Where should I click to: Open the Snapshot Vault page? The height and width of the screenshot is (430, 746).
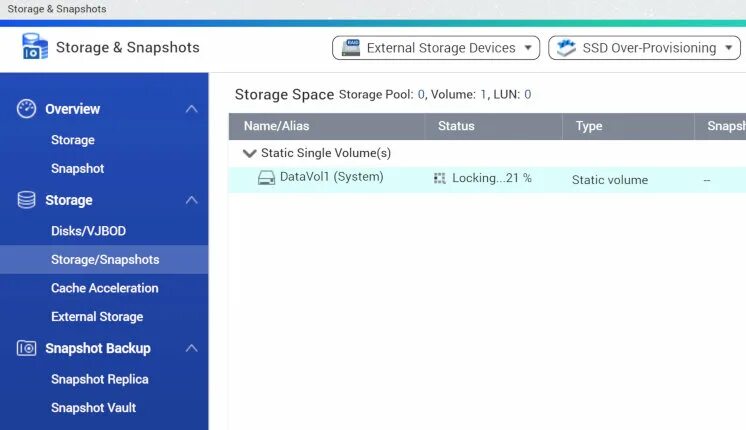93,408
